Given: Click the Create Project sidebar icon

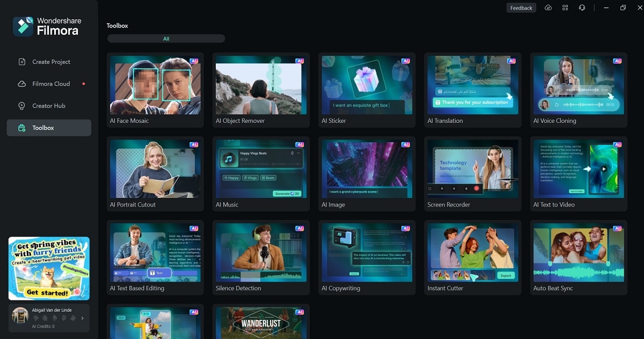Looking at the screenshot, I should click(22, 62).
